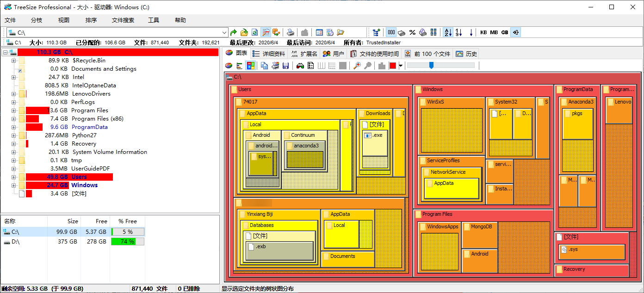Select the Intel folder in the tree
Image resolution: width=644 pixels, height=293 pixels.
pyautogui.click(x=78, y=77)
